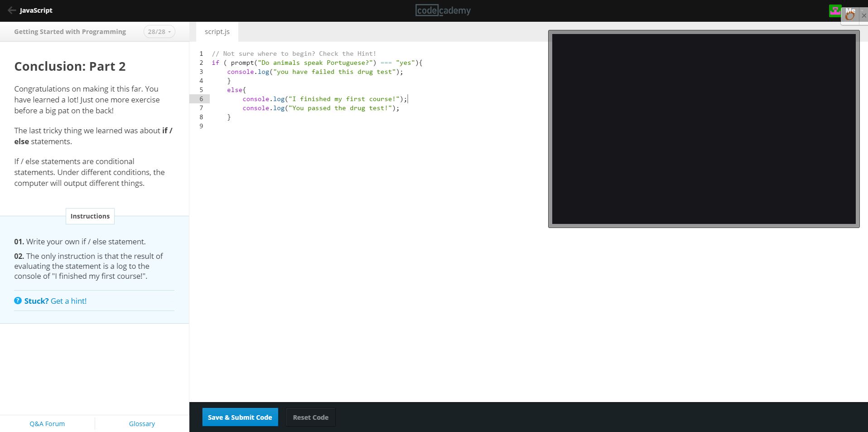The height and width of the screenshot is (432, 868).
Task: Click 'I finished my first course!' code string
Action: [x=344, y=99]
